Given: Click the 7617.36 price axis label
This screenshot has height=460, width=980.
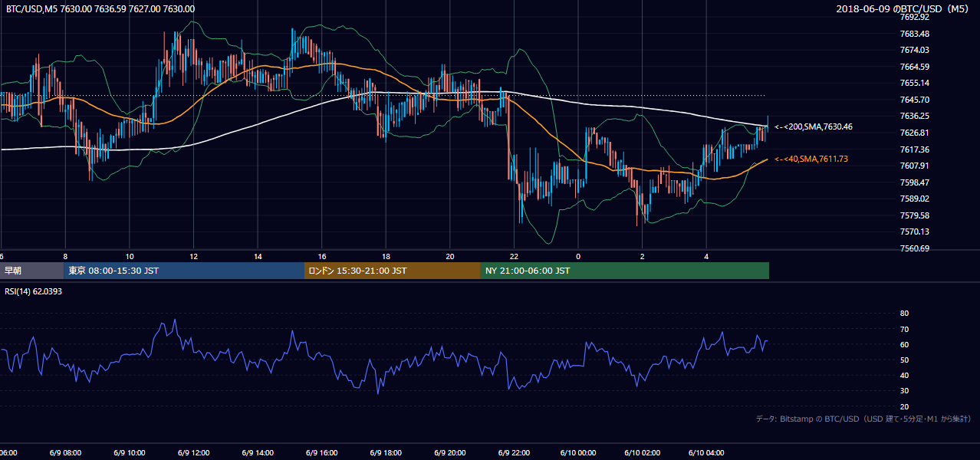Looking at the screenshot, I should 915,149.
